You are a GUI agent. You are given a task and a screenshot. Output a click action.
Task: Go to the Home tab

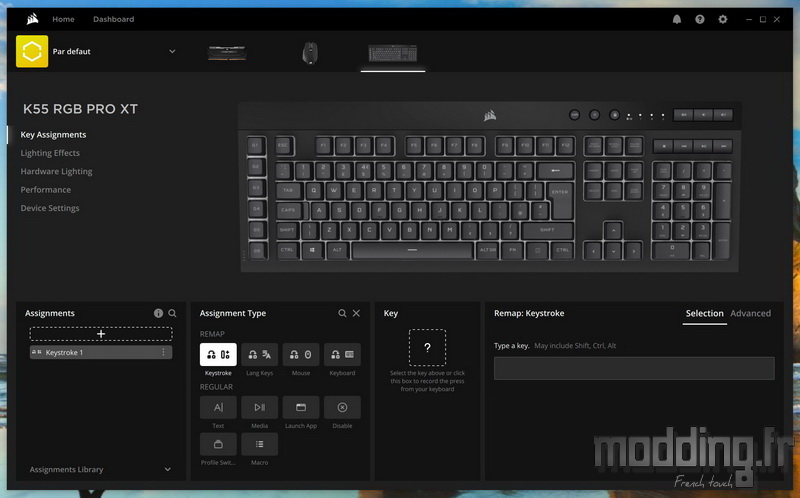[63, 19]
